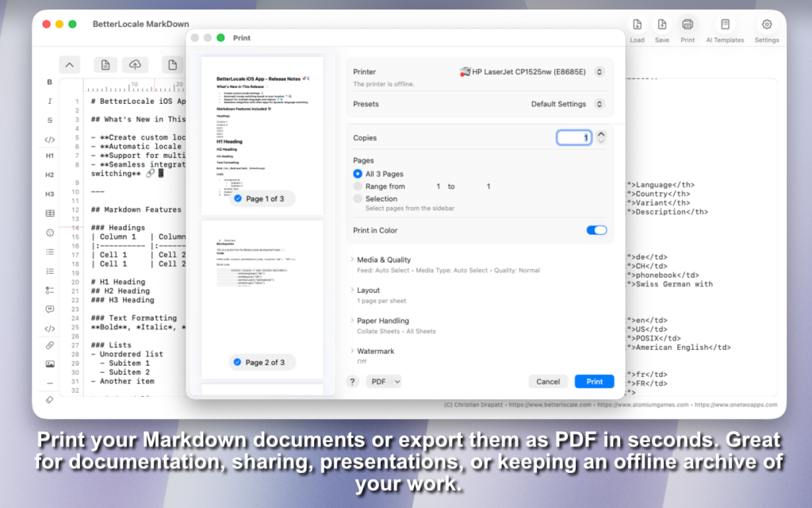Insert an image from the sidebar
Viewport: 812px width, 508px height.
49,364
